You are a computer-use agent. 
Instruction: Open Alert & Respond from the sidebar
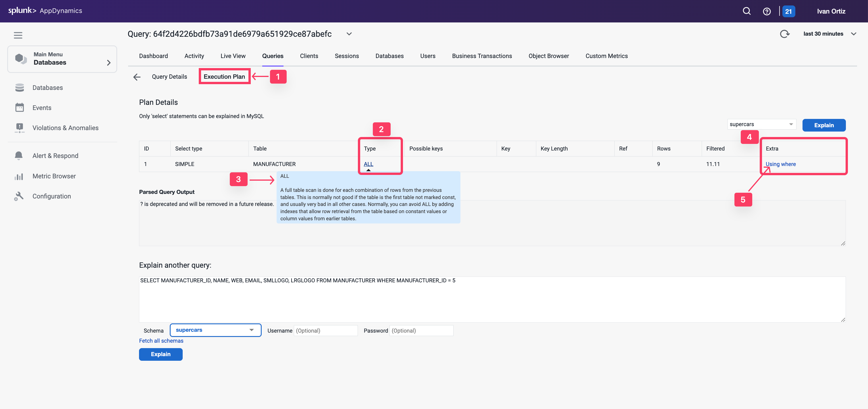coord(55,155)
